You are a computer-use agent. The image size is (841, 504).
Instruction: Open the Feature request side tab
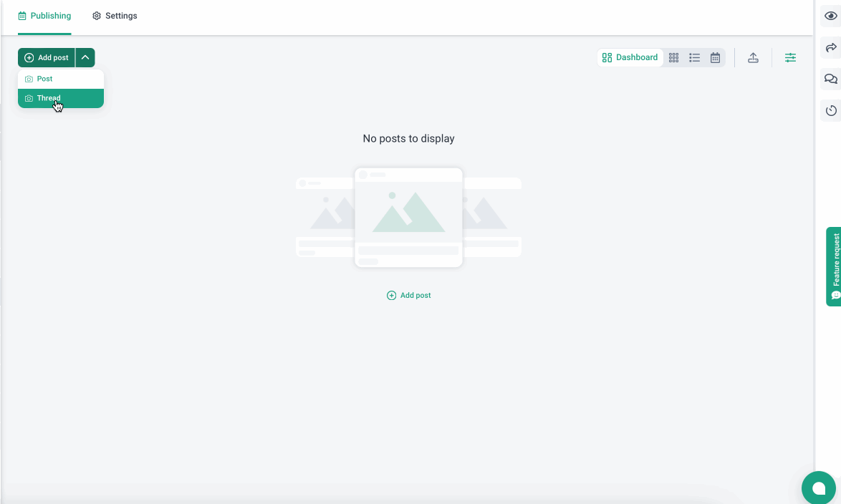834,266
